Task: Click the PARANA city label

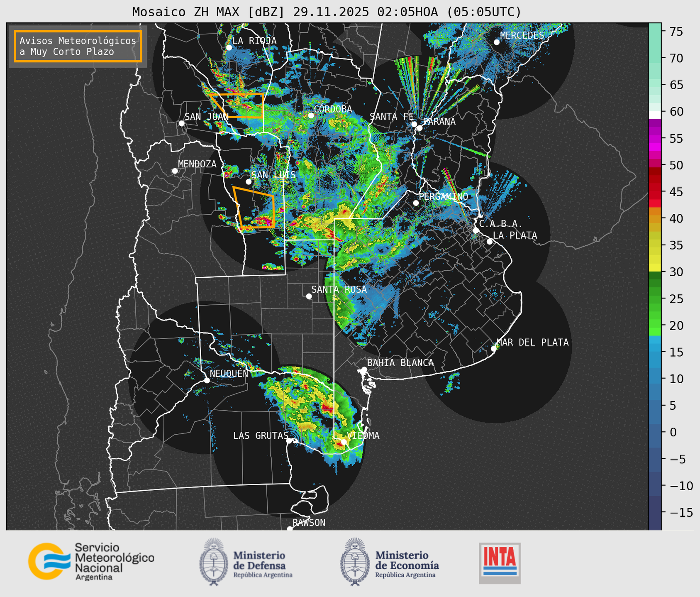Action: [439, 122]
